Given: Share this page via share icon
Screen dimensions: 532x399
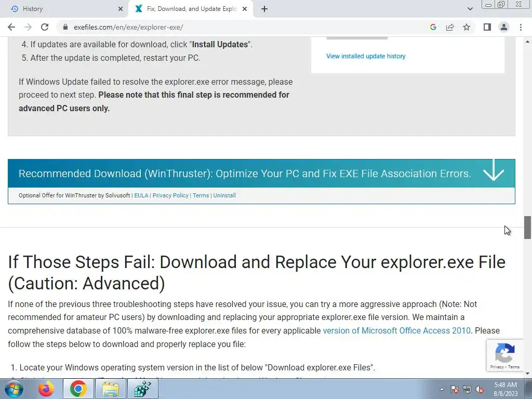Looking at the screenshot, I should point(450,27).
